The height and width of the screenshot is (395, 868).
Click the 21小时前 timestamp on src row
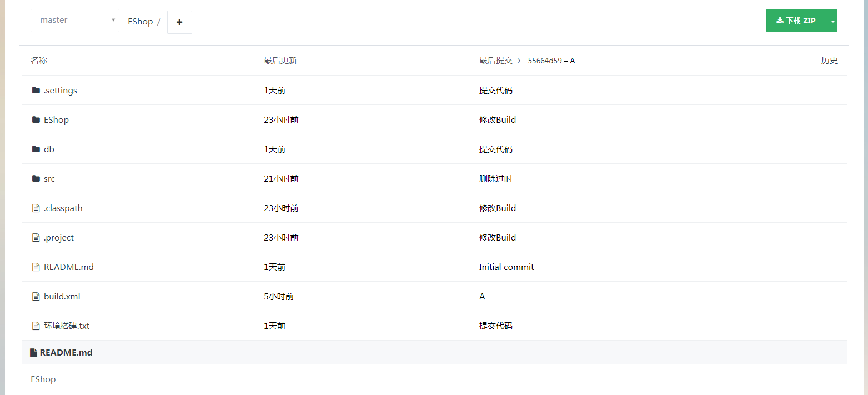(x=281, y=178)
